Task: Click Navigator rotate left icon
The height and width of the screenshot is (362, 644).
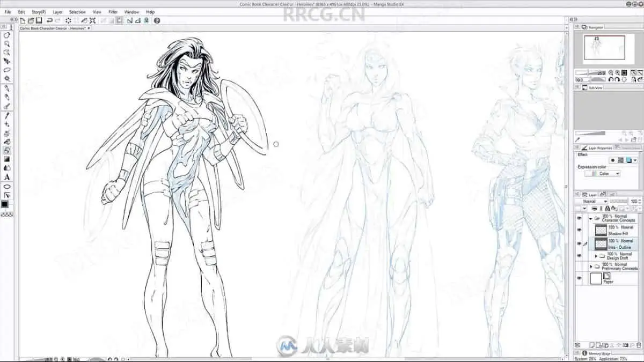Action: pyautogui.click(x=611, y=79)
